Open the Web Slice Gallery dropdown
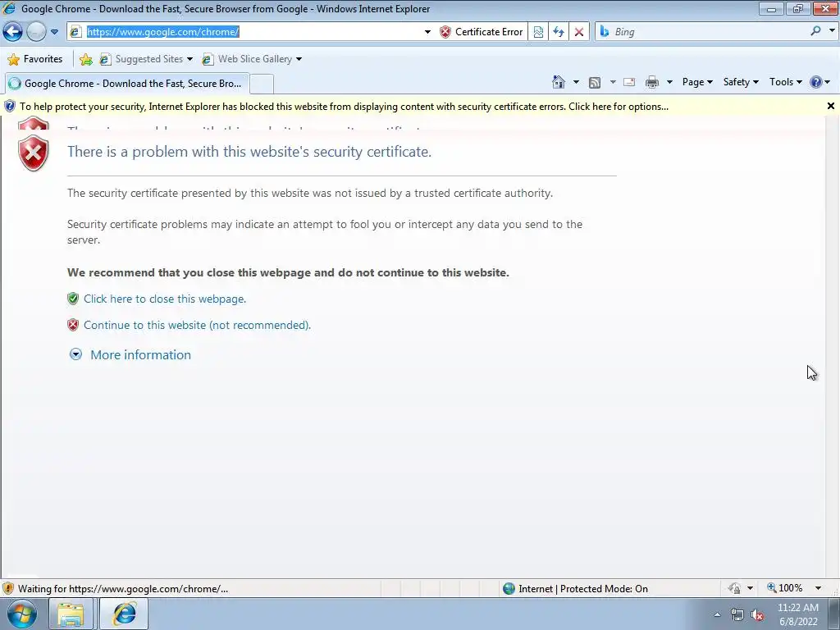The height and width of the screenshot is (630, 840). click(252, 59)
